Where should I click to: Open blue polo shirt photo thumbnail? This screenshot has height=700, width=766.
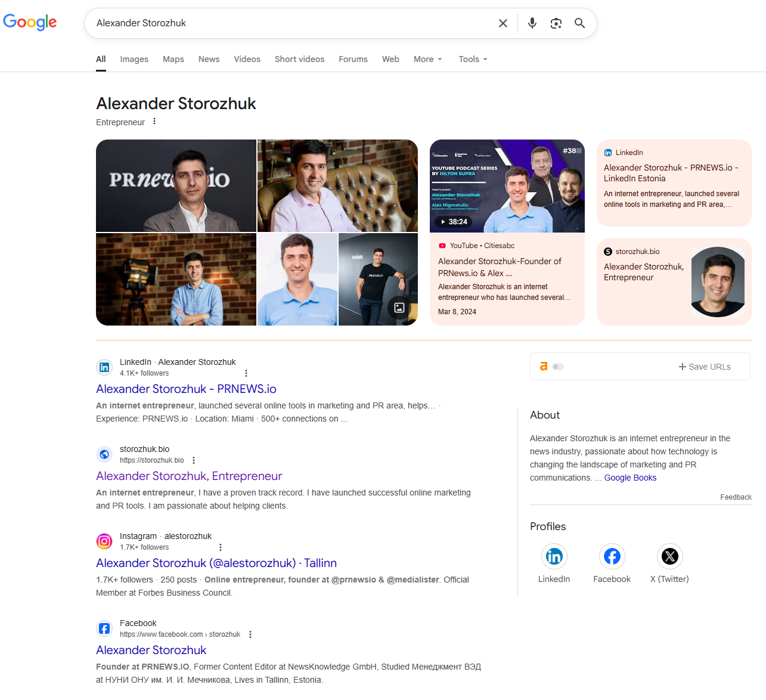pos(297,279)
